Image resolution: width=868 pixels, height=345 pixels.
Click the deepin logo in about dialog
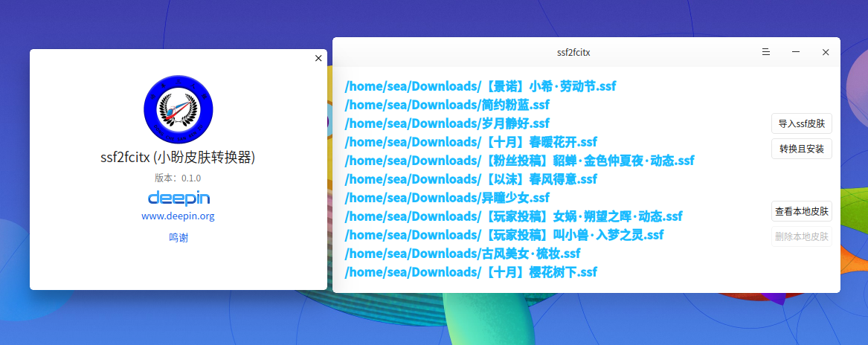pos(179,198)
